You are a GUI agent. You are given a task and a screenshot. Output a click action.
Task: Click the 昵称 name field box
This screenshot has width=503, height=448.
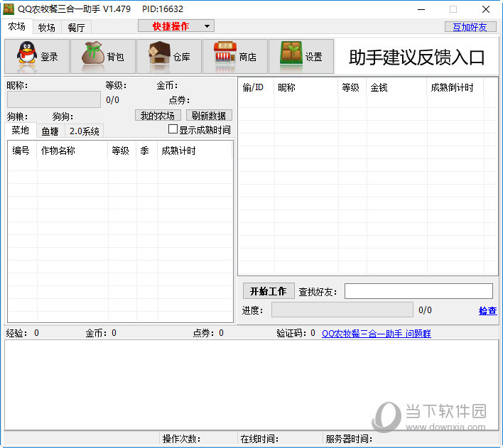(x=54, y=99)
